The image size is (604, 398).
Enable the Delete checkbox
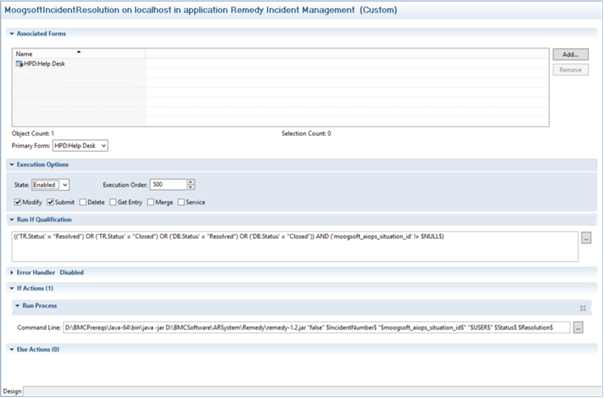click(x=82, y=202)
